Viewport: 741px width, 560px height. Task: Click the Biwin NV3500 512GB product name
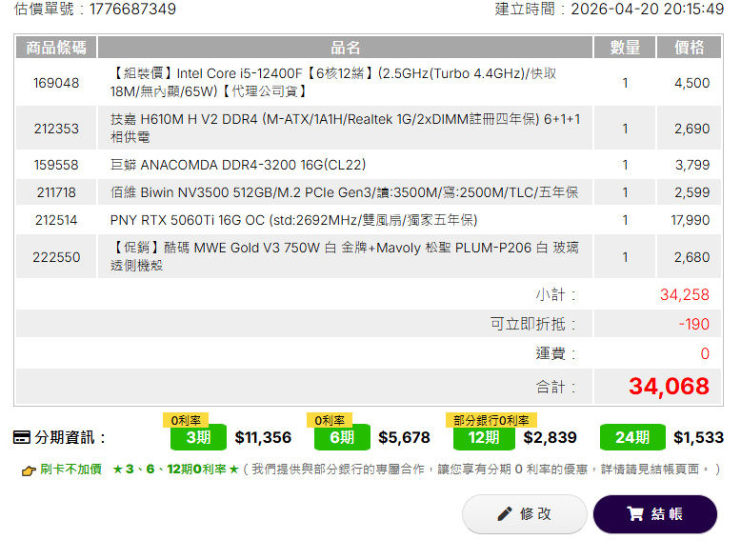(x=344, y=192)
